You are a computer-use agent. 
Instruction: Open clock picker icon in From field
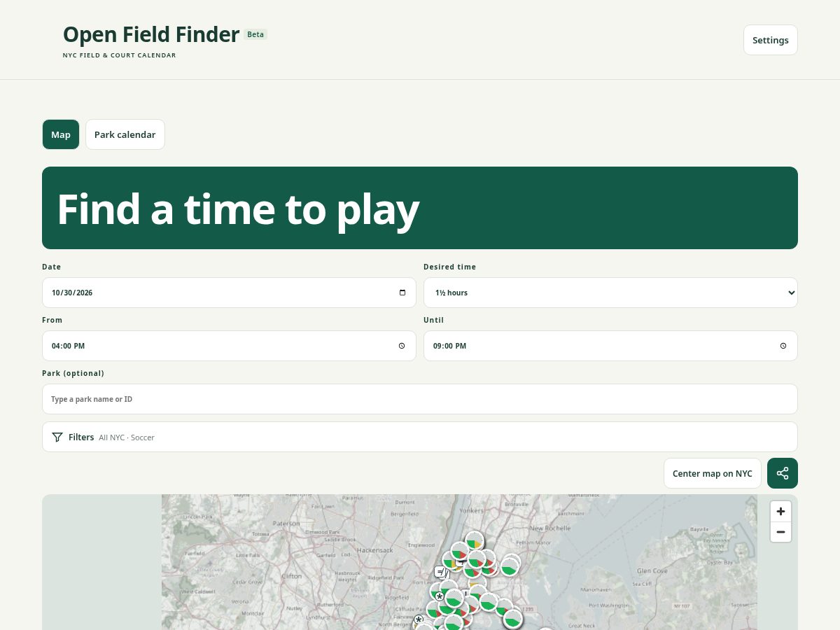[x=402, y=346]
